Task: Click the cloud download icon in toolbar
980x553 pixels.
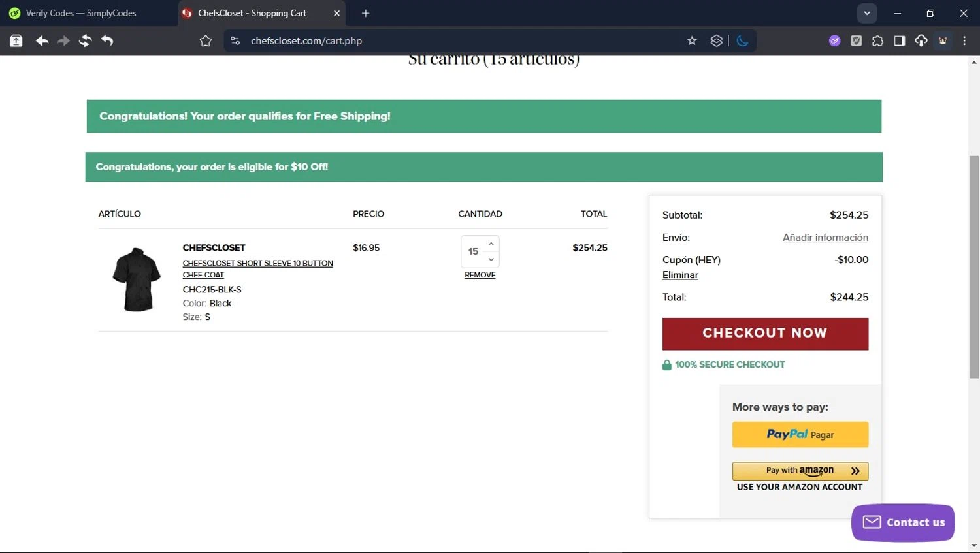Action: click(x=921, y=41)
